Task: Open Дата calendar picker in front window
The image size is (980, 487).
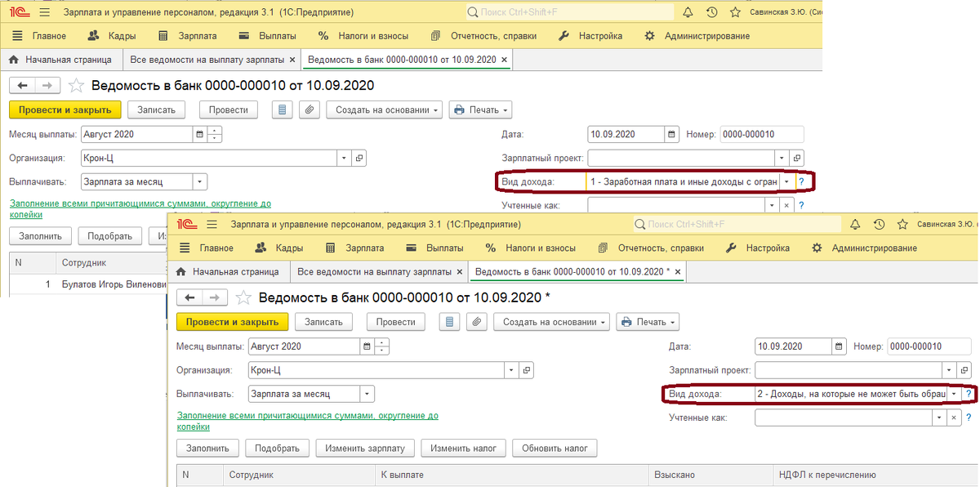Action: pyautogui.click(x=839, y=346)
